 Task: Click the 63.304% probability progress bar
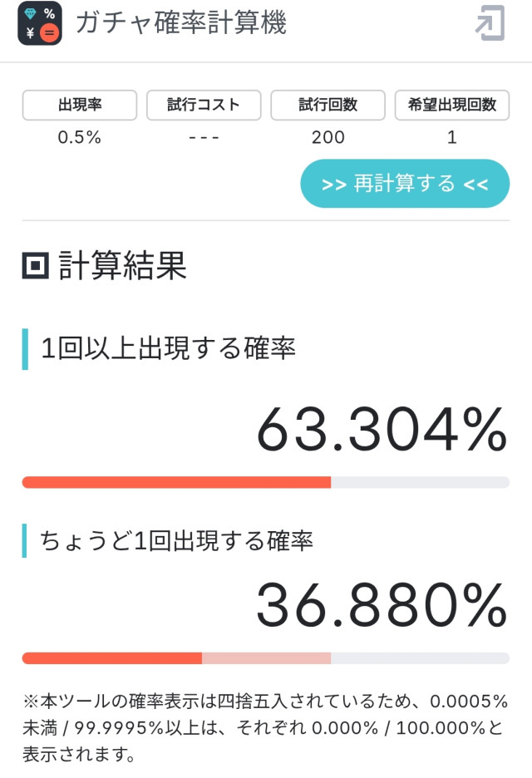[x=266, y=482]
